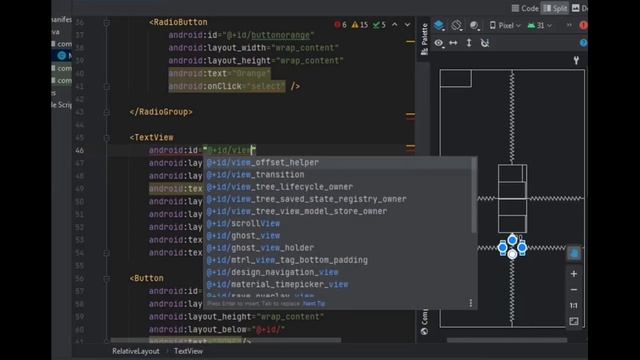
Task: Set zoom to 1:1 actual size
Action: (574, 305)
